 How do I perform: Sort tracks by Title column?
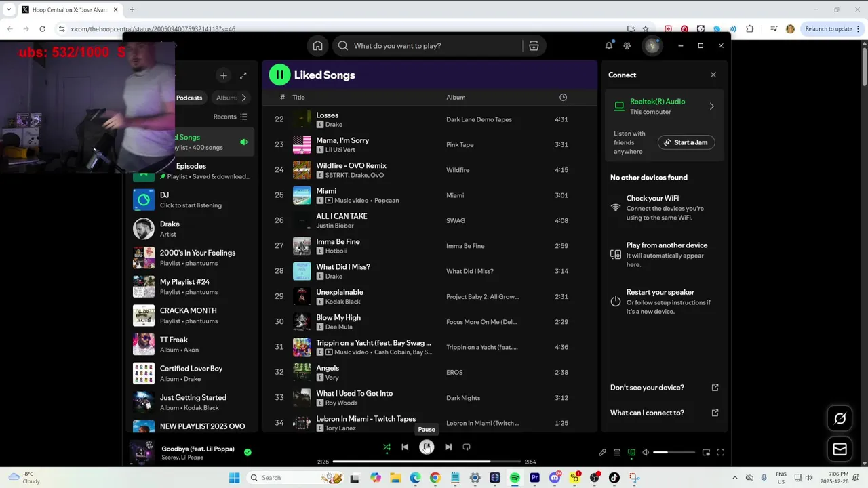pos(298,98)
